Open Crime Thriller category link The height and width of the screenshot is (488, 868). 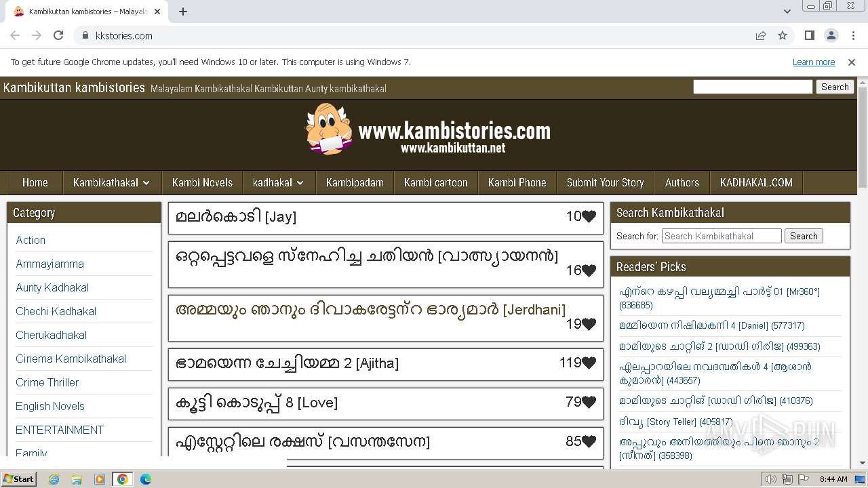pyautogui.click(x=47, y=382)
